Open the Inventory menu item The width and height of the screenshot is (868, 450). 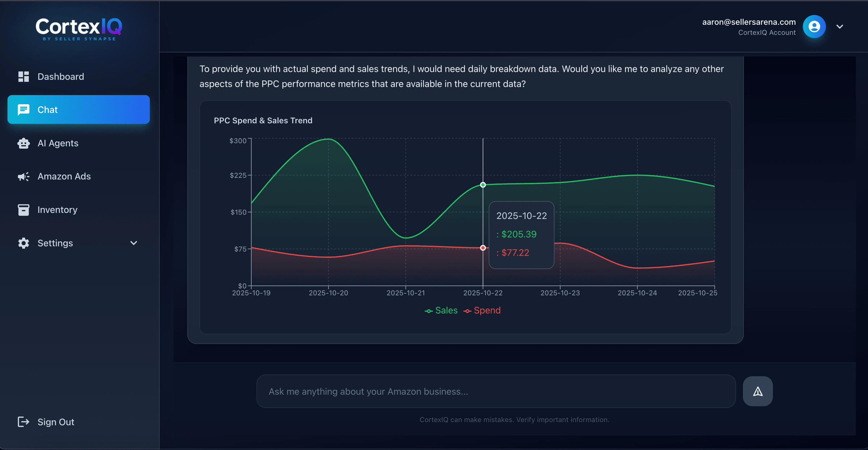58,210
